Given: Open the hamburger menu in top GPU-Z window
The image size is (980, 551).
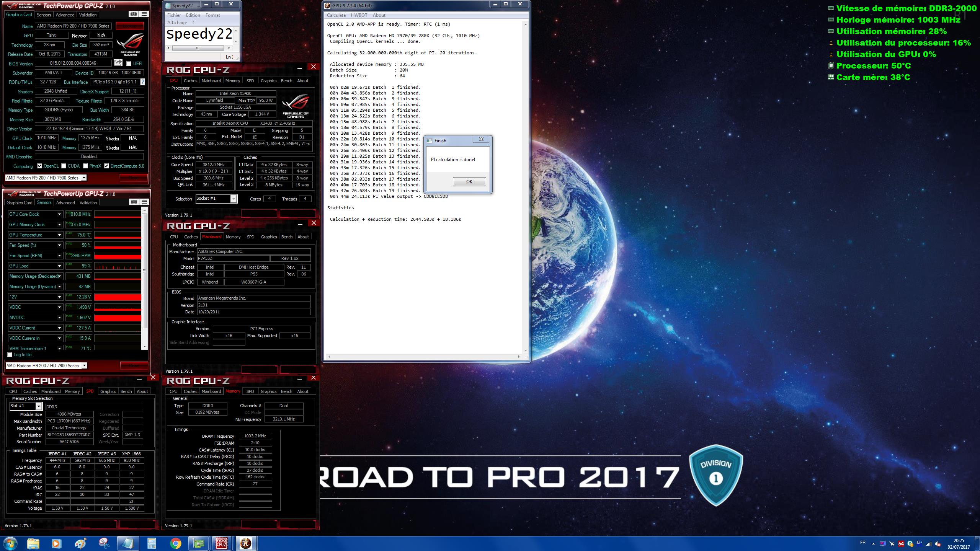Looking at the screenshot, I should coord(144,14).
